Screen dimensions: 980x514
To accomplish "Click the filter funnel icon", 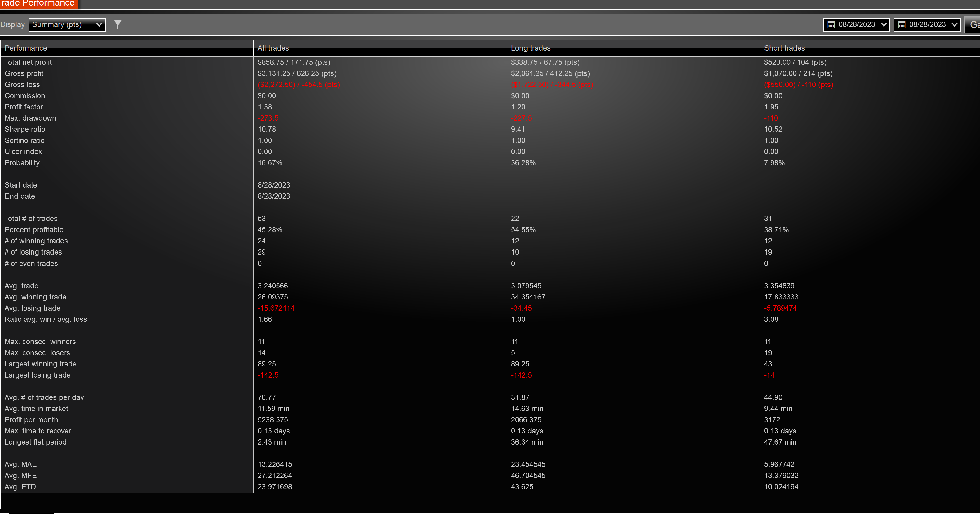I will [118, 25].
